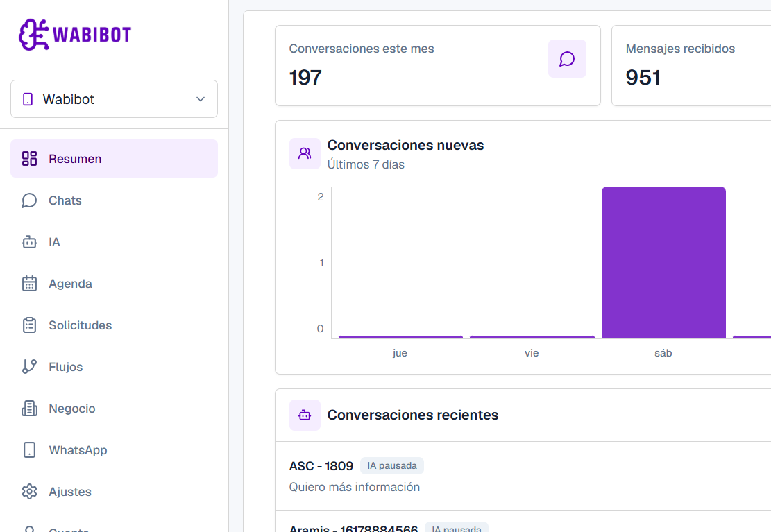This screenshot has height=532, width=771.
Task: Click the vie axis label
Action: click(x=532, y=353)
